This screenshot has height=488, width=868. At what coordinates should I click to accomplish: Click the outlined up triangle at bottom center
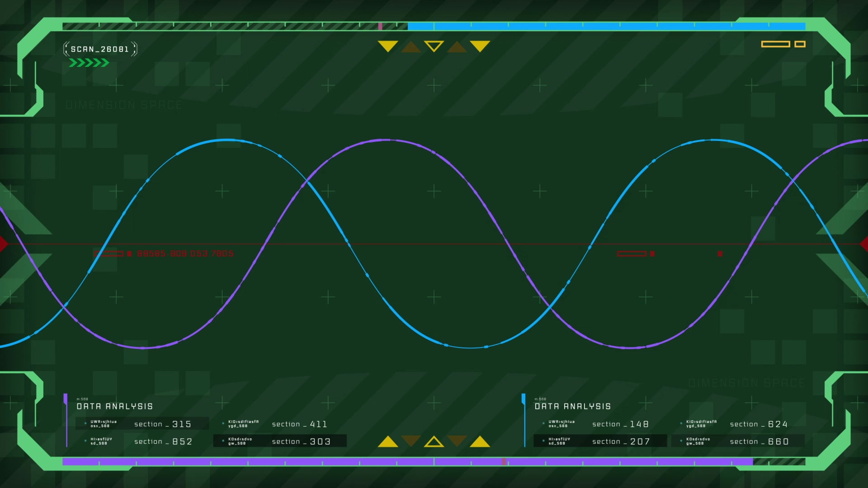pyautogui.click(x=434, y=442)
